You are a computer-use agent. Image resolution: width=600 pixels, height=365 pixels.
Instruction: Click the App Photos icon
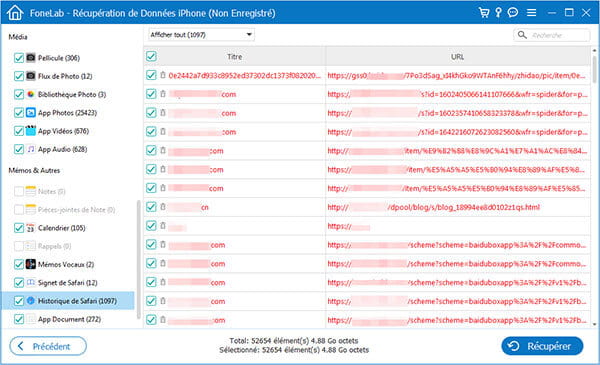pyautogui.click(x=31, y=112)
